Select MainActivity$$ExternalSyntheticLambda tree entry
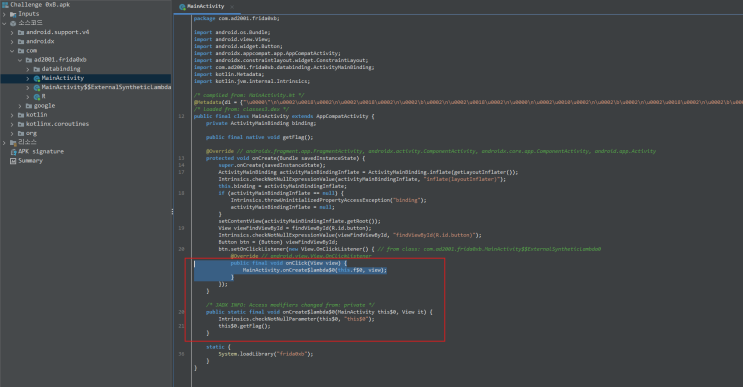This screenshot has height=387, width=743. tap(106, 87)
